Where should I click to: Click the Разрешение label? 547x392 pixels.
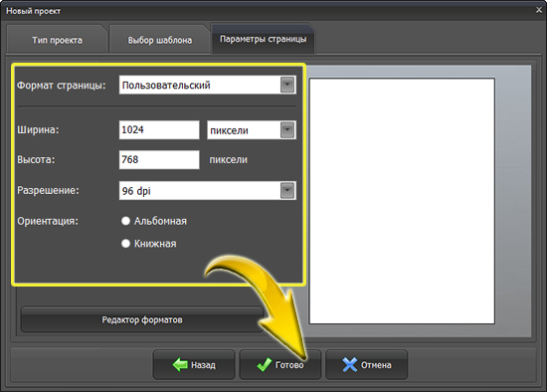[x=48, y=191]
